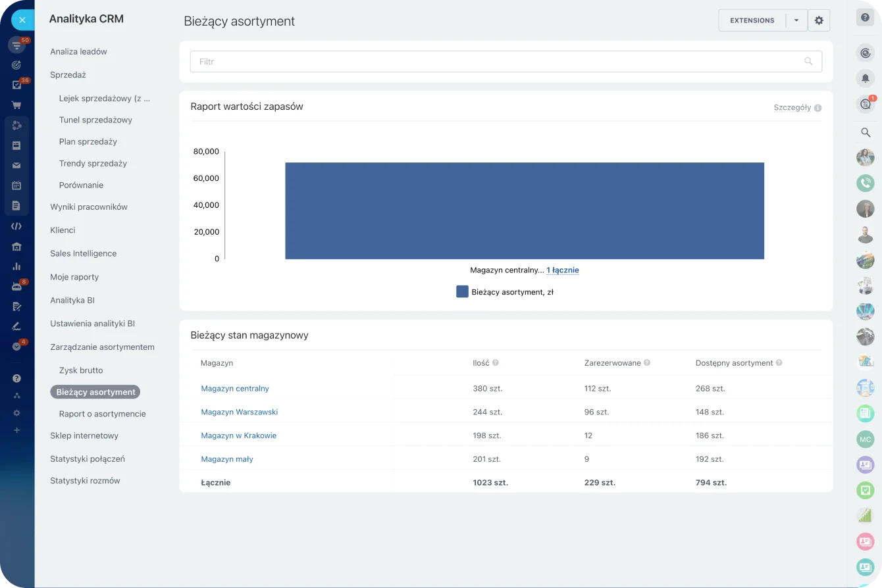The height and width of the screenshot is (588, 882).
Task: Open the mail envelope icon in left rail
Action: point(16,165)
